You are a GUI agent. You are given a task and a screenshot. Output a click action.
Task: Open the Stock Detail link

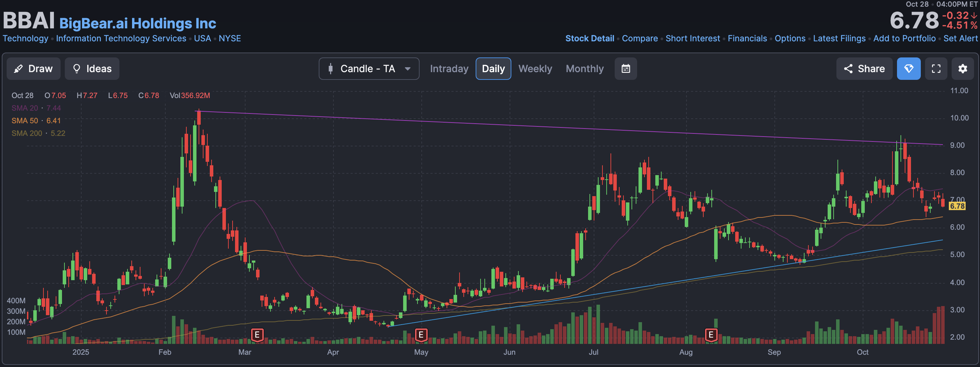coord(590,39)
